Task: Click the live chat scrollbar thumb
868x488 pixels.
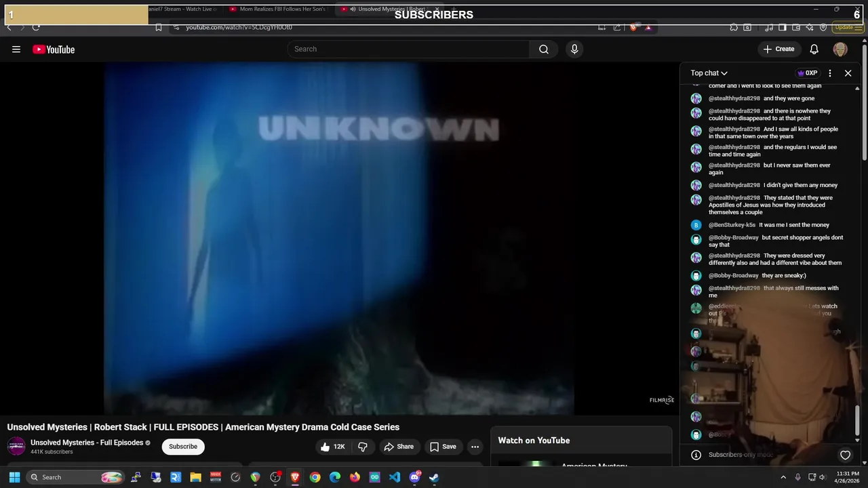Action: tap(858, 420)
